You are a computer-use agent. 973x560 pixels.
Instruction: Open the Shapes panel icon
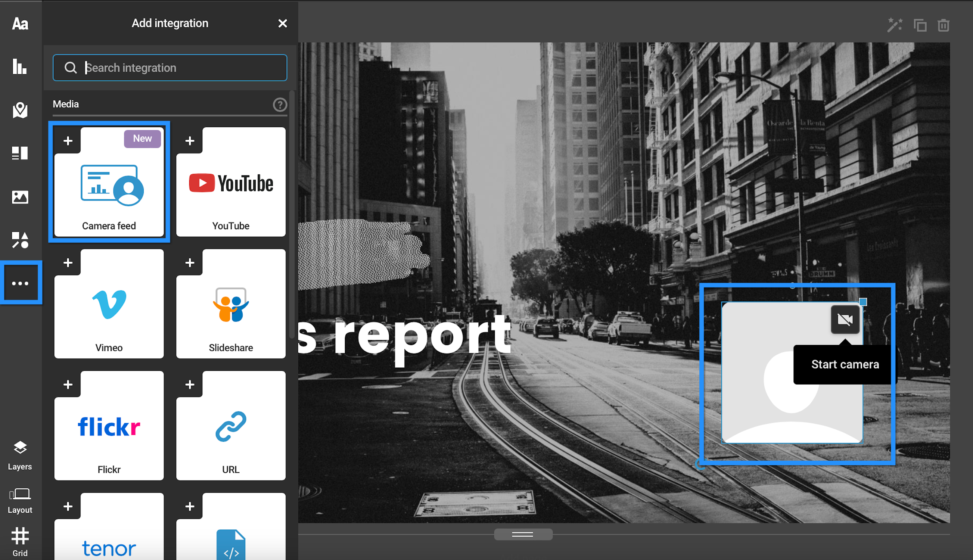20,240
